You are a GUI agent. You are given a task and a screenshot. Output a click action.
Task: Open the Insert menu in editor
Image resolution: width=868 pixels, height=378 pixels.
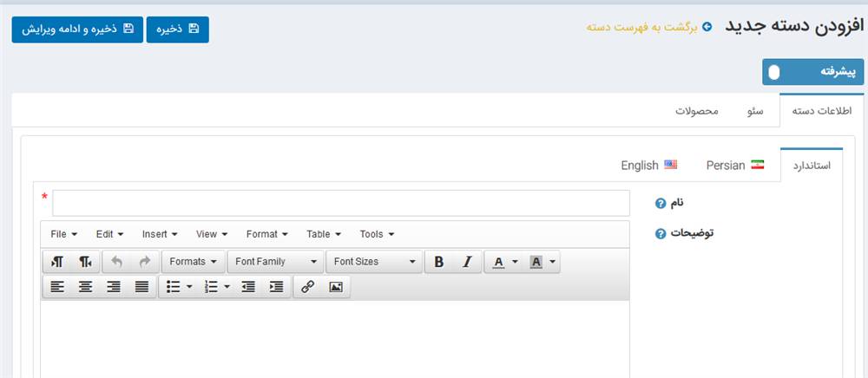click(160, 234)
